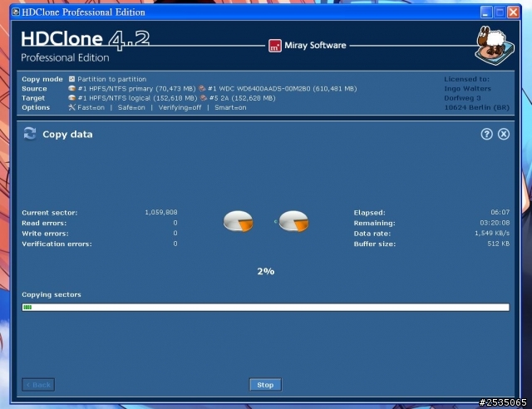Select the Current sector value 1,059,808
The width and height of the screenshot is (532, 409).
click(x=161, y=213)
